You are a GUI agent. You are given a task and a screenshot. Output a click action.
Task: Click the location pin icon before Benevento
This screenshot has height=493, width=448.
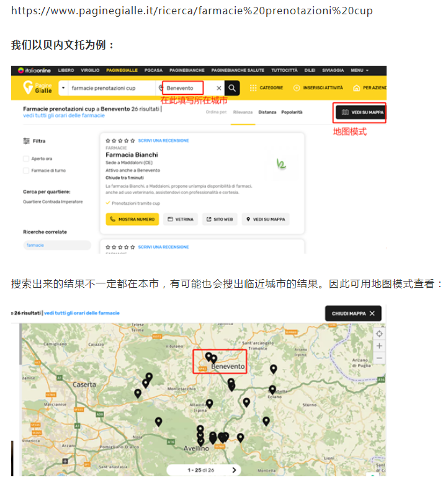[x=161, y=88]
